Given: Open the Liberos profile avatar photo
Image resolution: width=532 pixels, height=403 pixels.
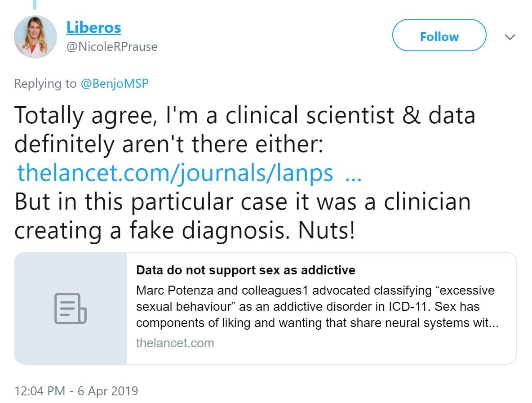Looking at the screenshot, I should 35,37.
